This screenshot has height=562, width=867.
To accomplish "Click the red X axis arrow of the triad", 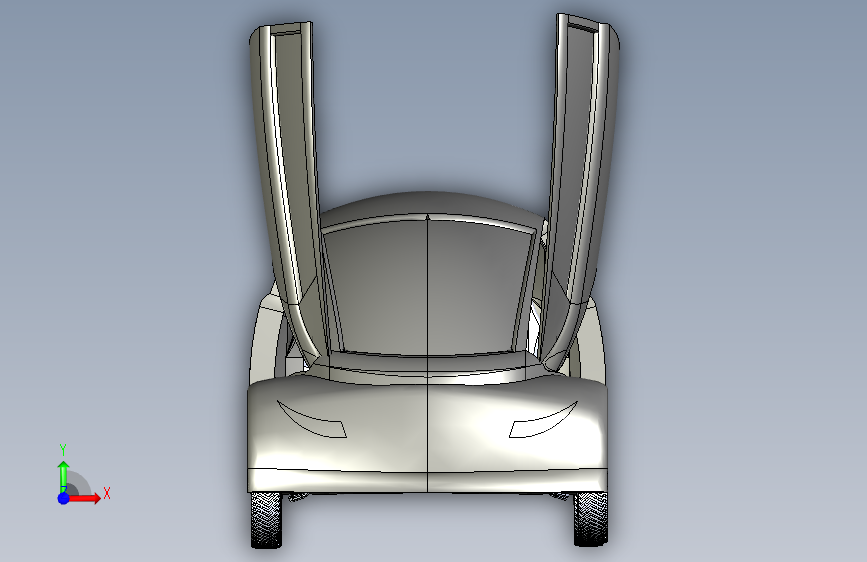I will (x=84, y=498).
